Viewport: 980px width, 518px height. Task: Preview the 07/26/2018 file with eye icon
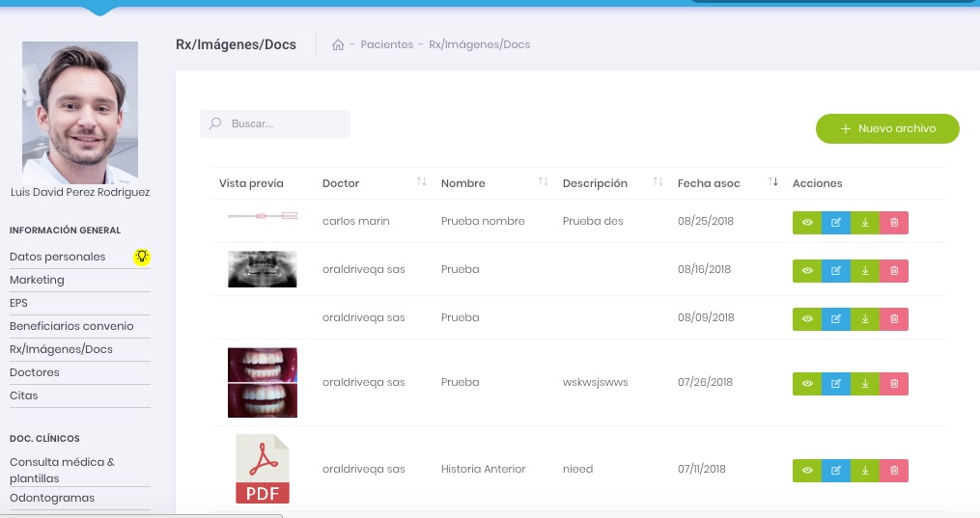pyautogui.click(x=807, y=384)
